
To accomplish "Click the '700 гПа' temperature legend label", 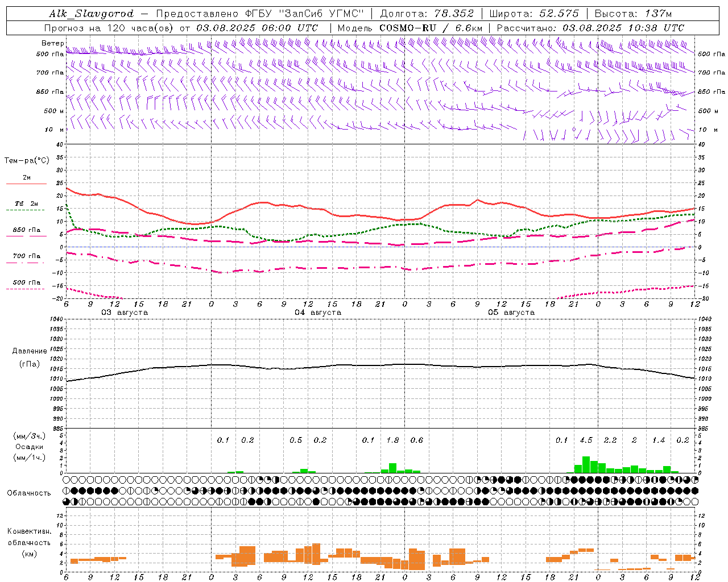I will pyautogui.click(x=27, y=256).
